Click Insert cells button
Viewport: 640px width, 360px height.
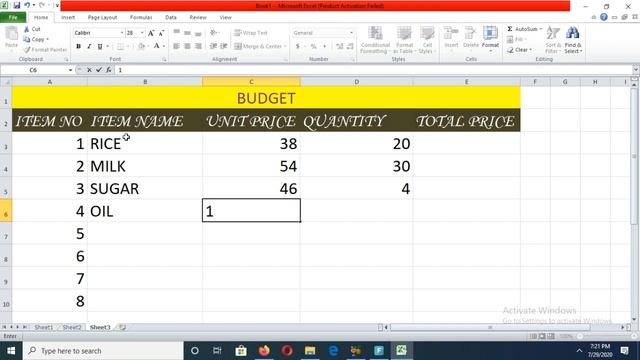click(451, 40)
